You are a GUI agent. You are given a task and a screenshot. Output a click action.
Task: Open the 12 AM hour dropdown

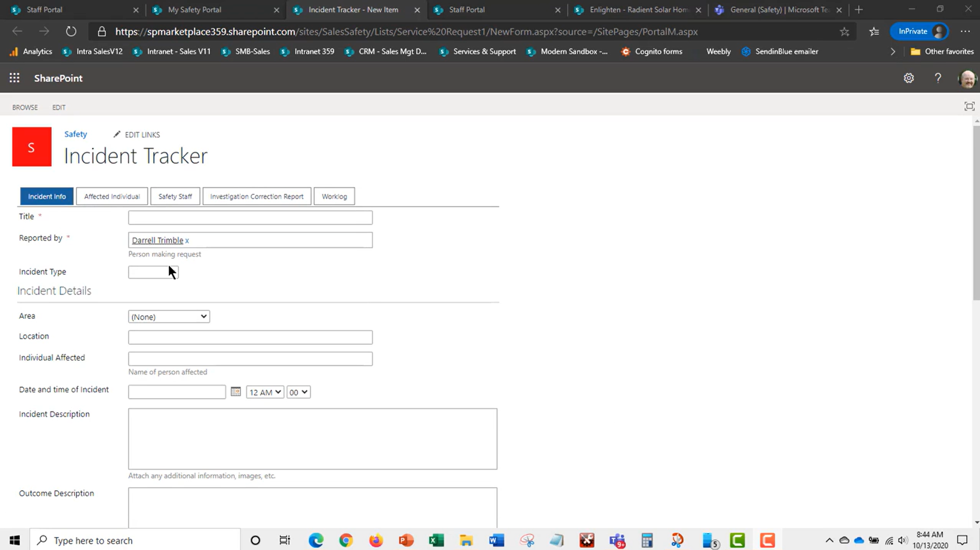pyautogui.click(x=264, y=392)
